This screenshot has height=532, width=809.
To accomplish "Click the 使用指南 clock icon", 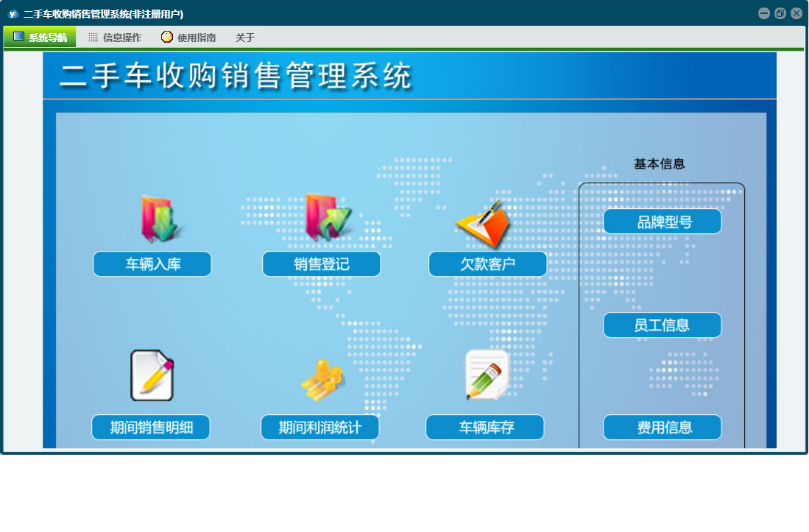I will (166, 37).
